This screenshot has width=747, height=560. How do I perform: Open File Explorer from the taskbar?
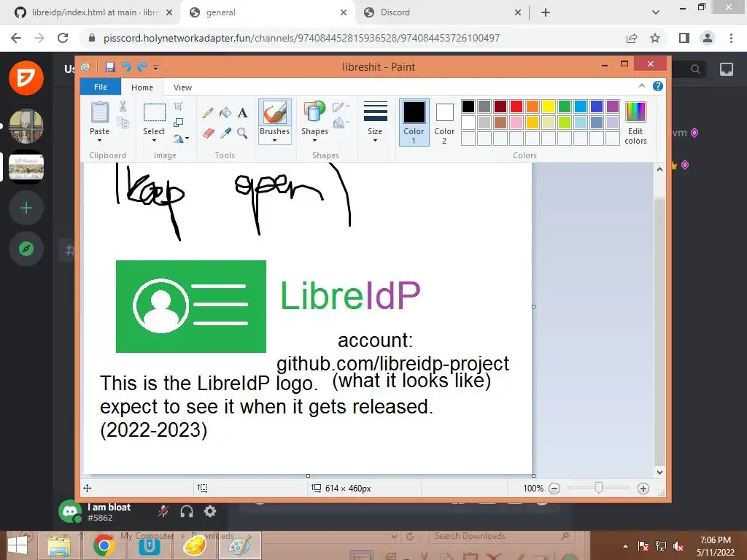point(59,545)
